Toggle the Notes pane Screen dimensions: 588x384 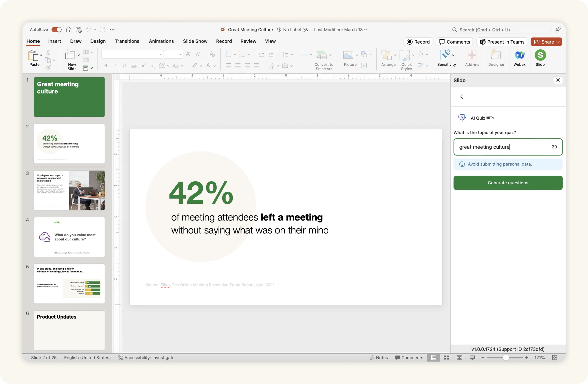point(379,358)
